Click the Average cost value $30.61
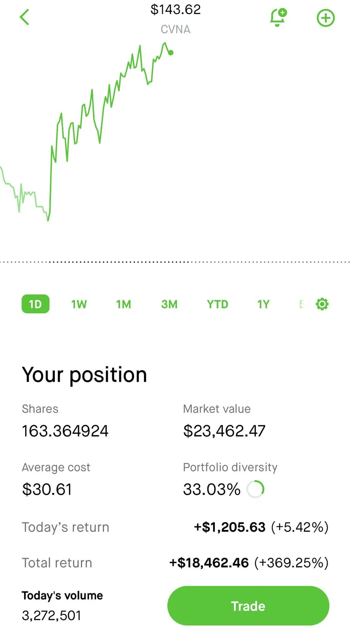This screenshot has height=644, width=351. coord(47,489)
